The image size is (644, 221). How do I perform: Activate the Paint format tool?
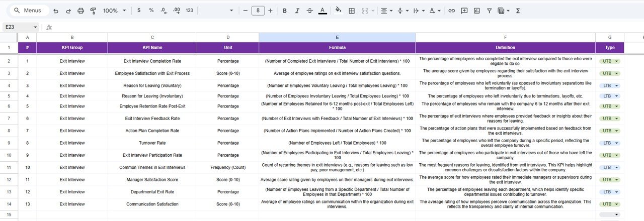tap(93, 11)
